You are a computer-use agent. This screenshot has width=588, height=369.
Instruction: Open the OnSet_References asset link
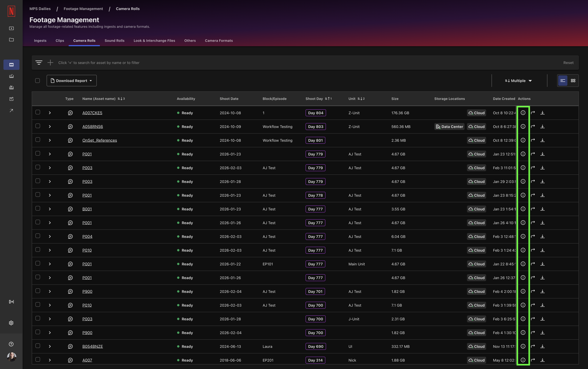100,140
